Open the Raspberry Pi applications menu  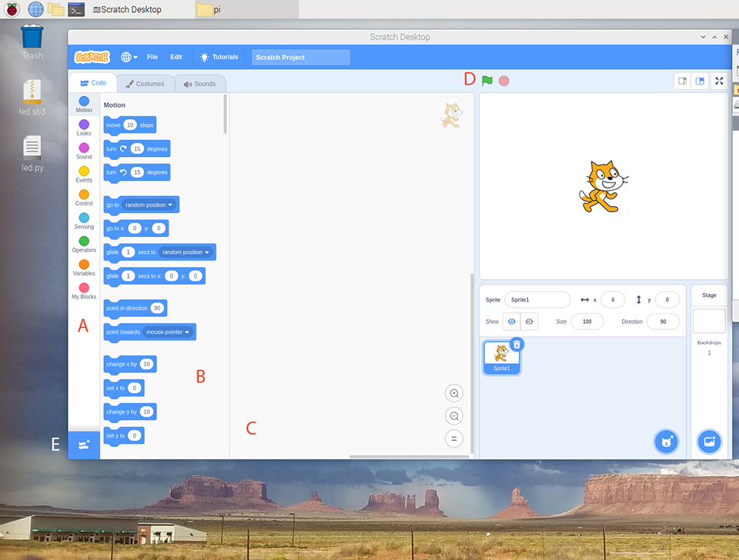[x=12, y=9]
